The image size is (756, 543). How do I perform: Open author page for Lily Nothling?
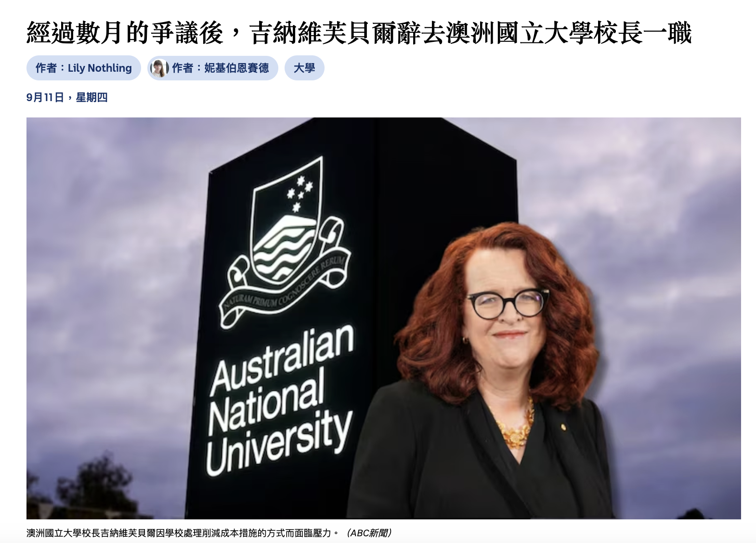(83, 68)
